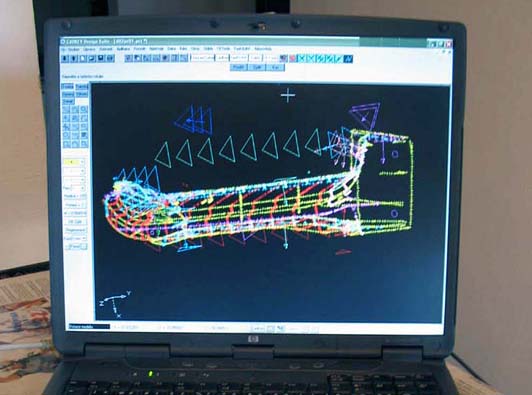Toggle the small checkbox in the bottom status bar

point(270,328)
